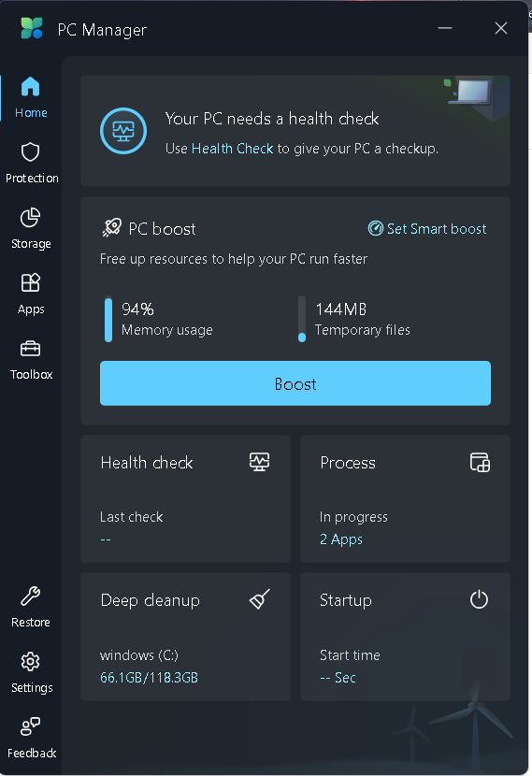Open the Deep cleanup card
The width and height of the screenshot is (532, 776).
click(185, 637)
